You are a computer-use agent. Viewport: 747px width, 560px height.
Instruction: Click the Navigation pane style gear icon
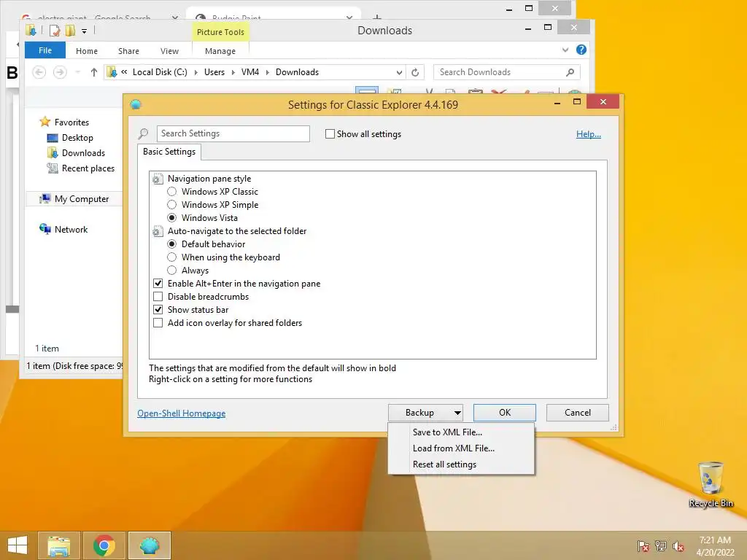[158, 179]
